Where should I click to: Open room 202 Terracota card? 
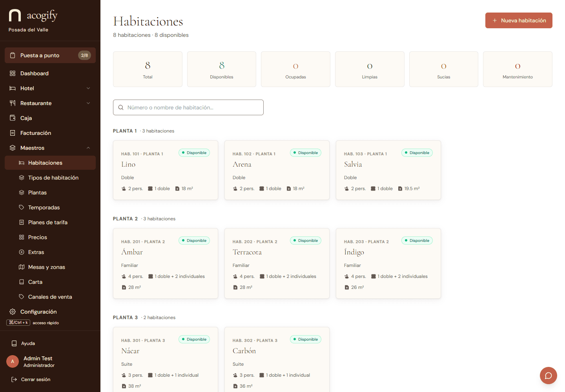point(277,263)
